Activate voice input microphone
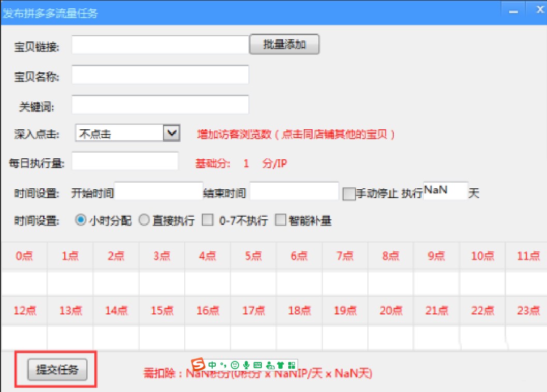This screenshot has height=392, width=547. coord(246,365)
